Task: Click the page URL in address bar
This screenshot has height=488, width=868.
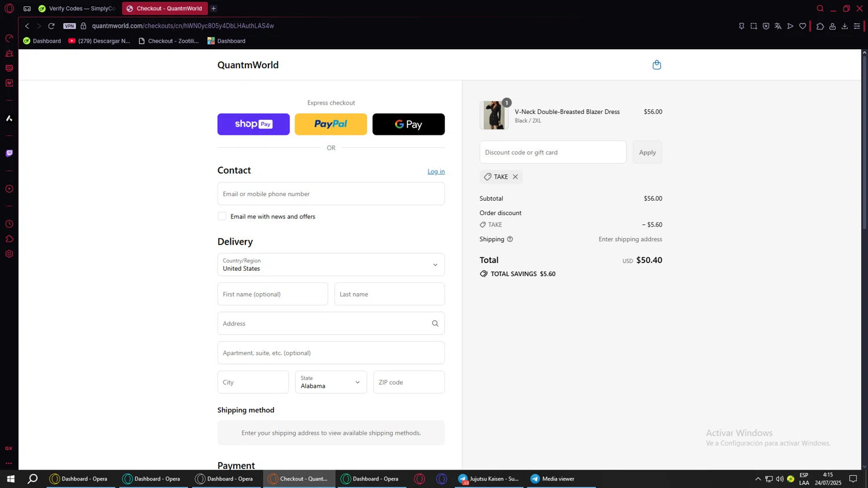Action: click(183, 26)
